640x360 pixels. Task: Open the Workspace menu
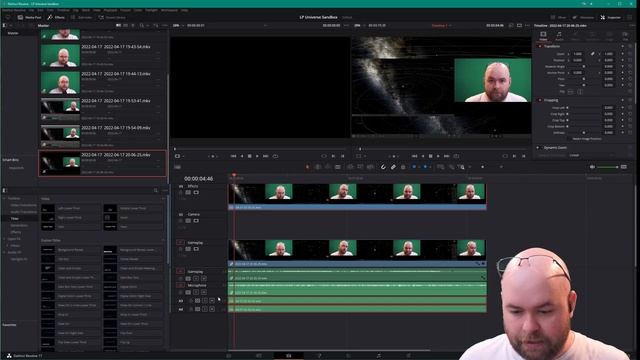point(169,10)
